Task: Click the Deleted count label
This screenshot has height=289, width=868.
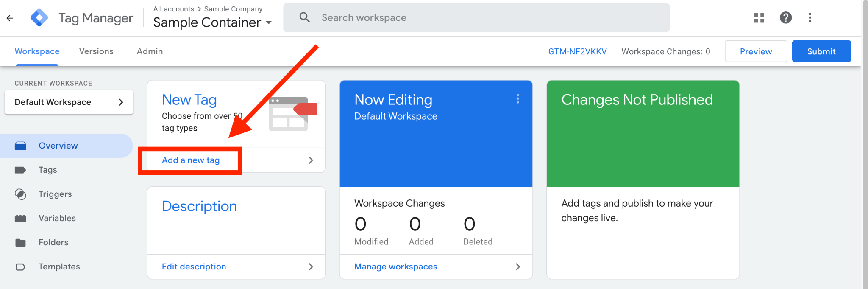Action: coord(478,242)
